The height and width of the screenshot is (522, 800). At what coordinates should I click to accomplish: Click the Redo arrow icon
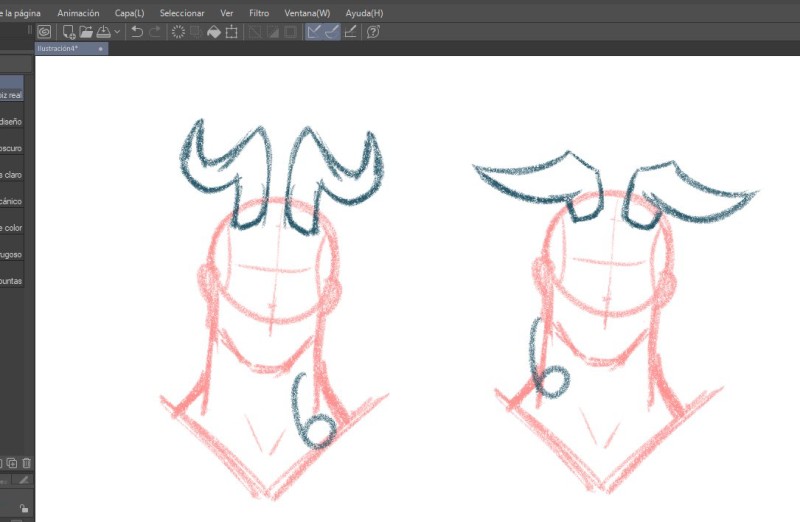coord(155,32)
